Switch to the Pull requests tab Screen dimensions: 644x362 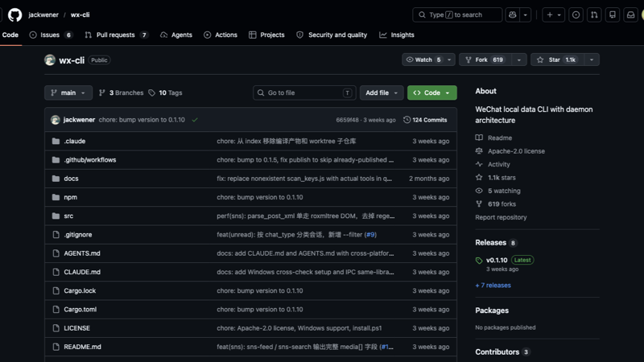pyautogui.click(x=116, y=35)
